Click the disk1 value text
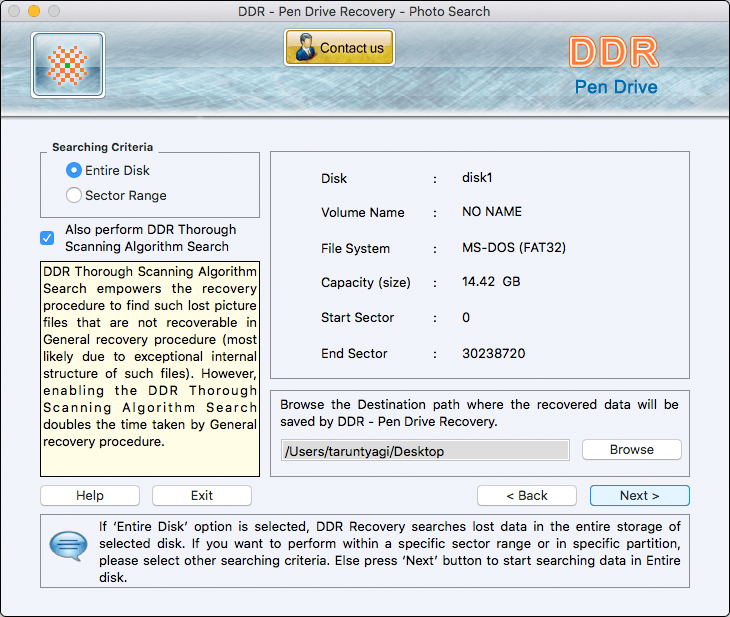 tap(477, 177)
